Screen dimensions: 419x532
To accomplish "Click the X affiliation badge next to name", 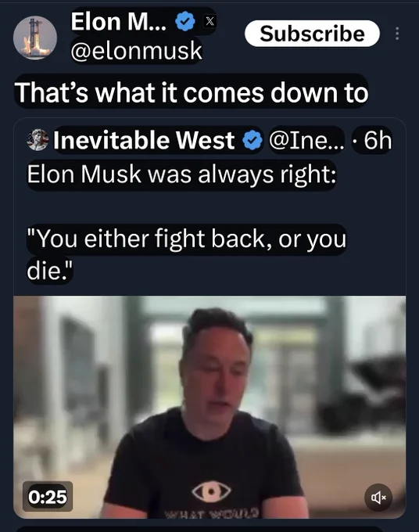I will point(209,21).
